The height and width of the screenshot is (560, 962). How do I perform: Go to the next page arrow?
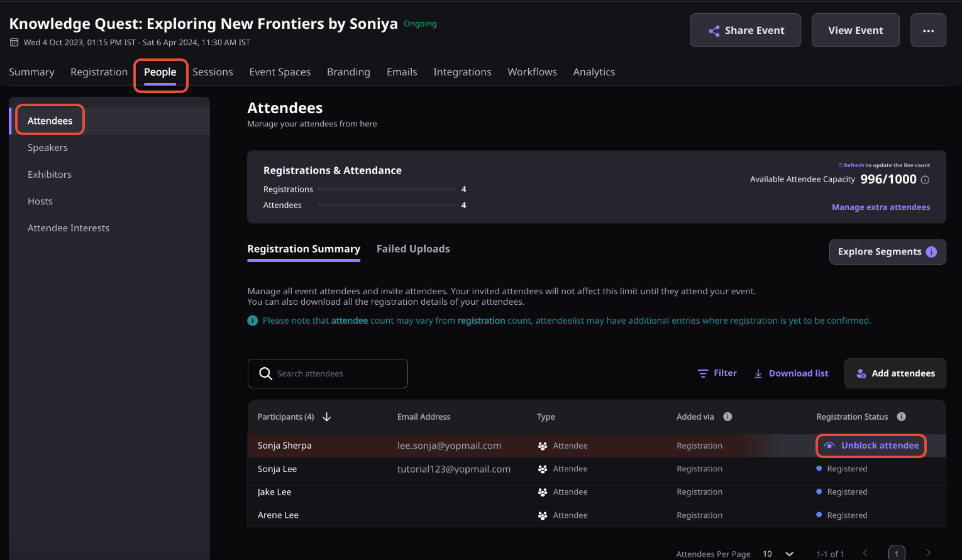(928, 553)
